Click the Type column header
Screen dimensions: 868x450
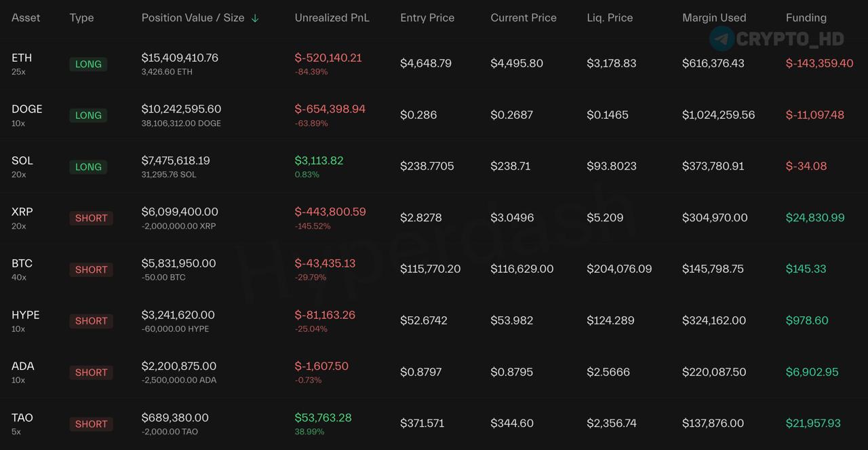tap(81, 18)
